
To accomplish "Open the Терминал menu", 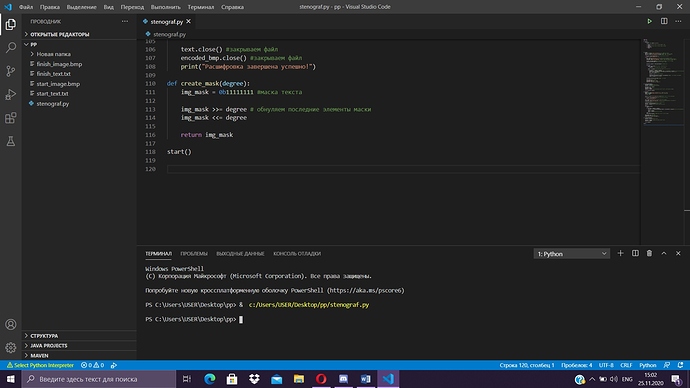I will tap(201, 7).
